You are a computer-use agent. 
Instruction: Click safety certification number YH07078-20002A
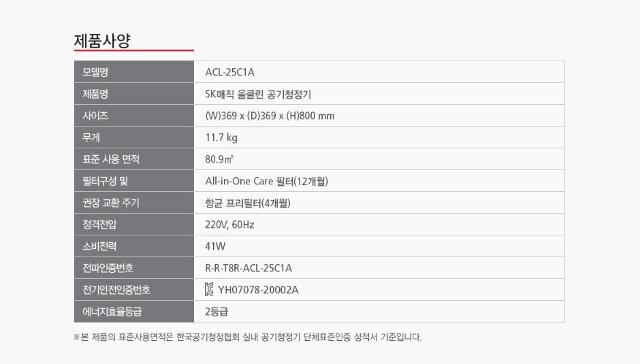(258, 290)
